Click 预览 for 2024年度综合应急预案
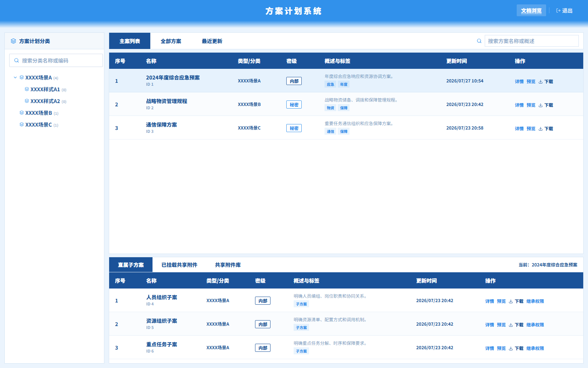Viewport: 588px width, 368px height. click(531, 82)
